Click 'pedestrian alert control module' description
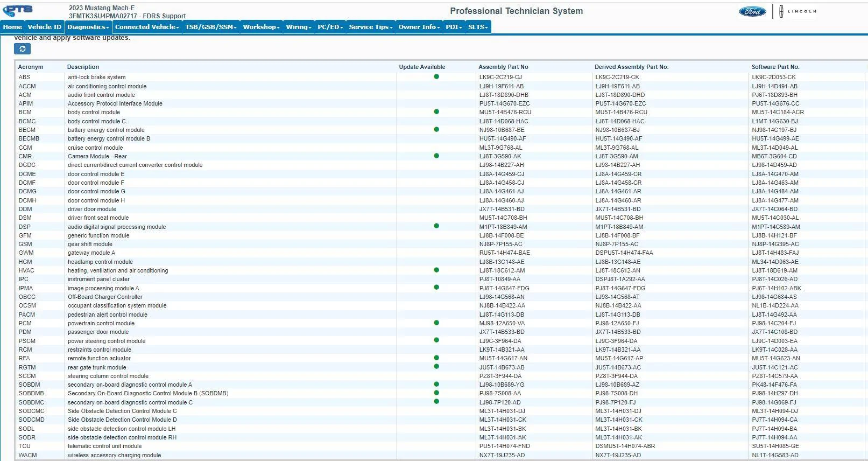This screenshot has height=461, width=868. [108, 315]
